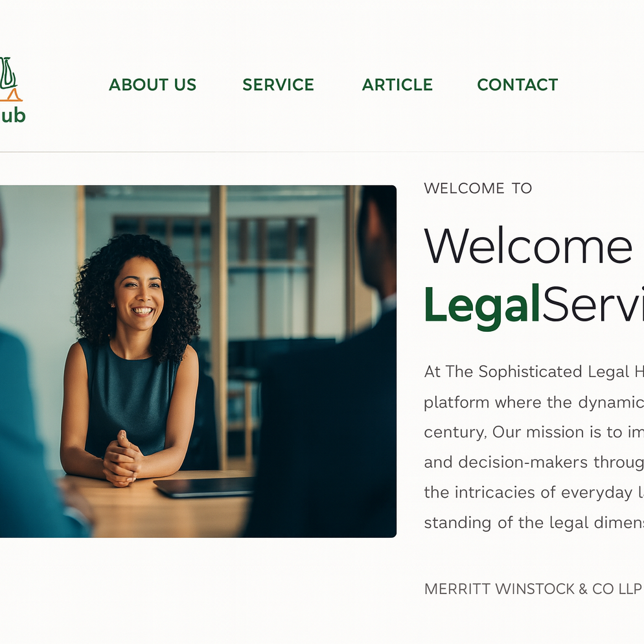Click the bold green "Legal" word

click(x=482, y=305)
